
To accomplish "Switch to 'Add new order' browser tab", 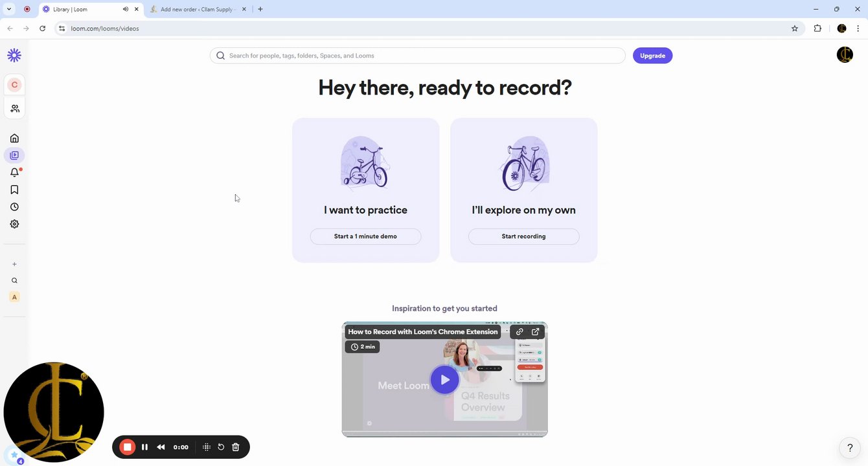I will (198, 9).
